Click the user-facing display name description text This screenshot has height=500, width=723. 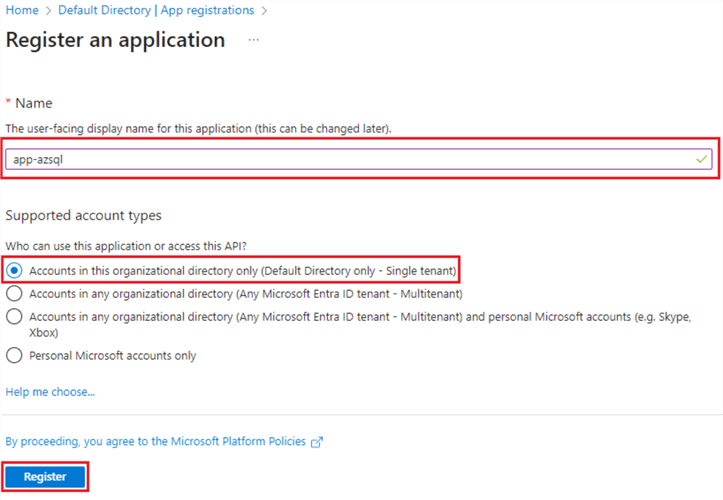point(198,129)
